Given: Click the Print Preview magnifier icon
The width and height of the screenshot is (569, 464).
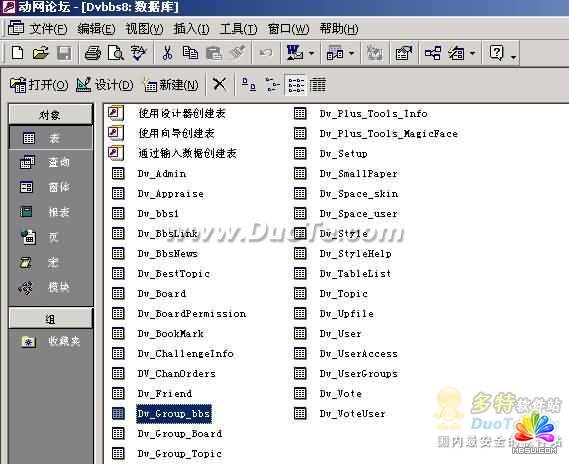Looking at the screenshot, I should 116,53.
